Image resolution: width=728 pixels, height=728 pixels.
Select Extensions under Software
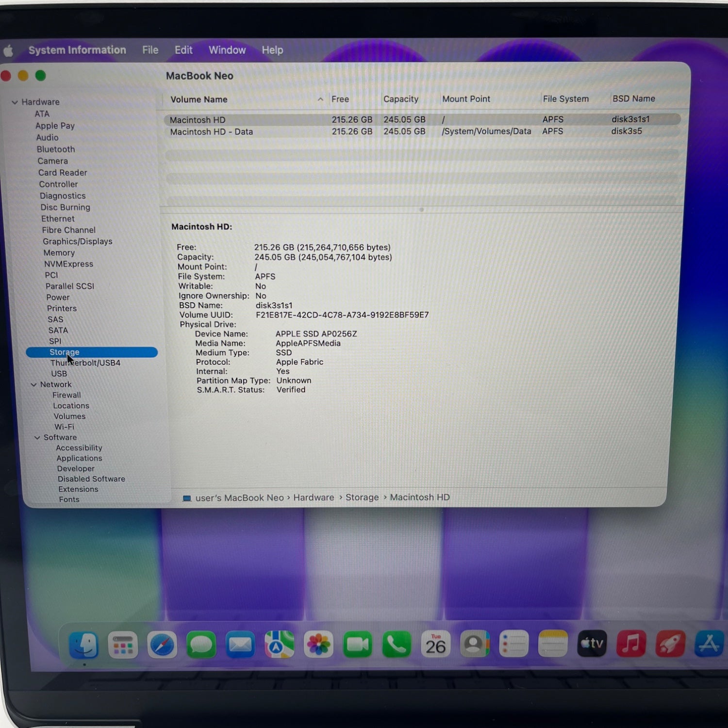78,490
